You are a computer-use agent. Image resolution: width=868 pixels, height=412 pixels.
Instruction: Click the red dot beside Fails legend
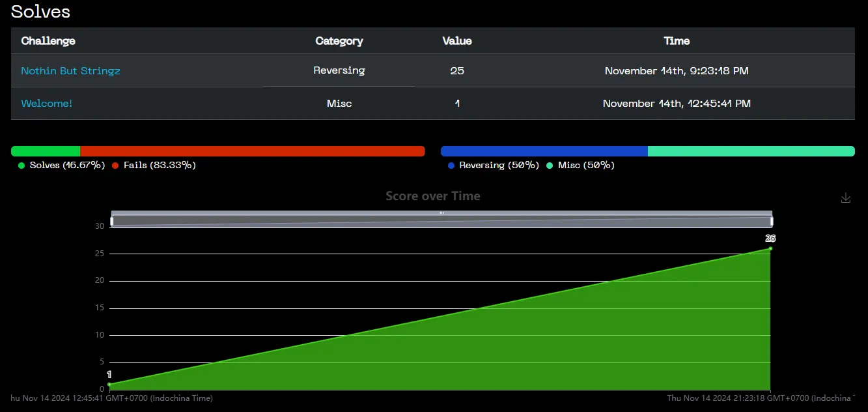point(115,166)
